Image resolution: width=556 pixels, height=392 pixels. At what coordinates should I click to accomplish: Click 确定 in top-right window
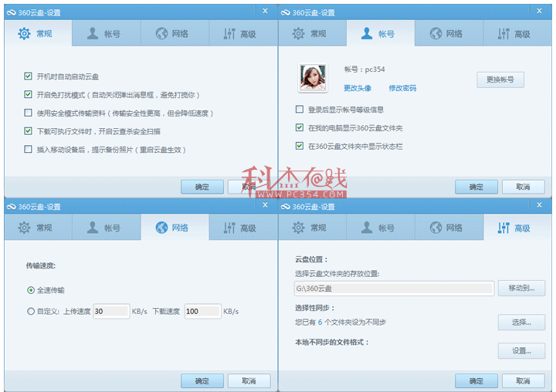[x=476, y=187]
